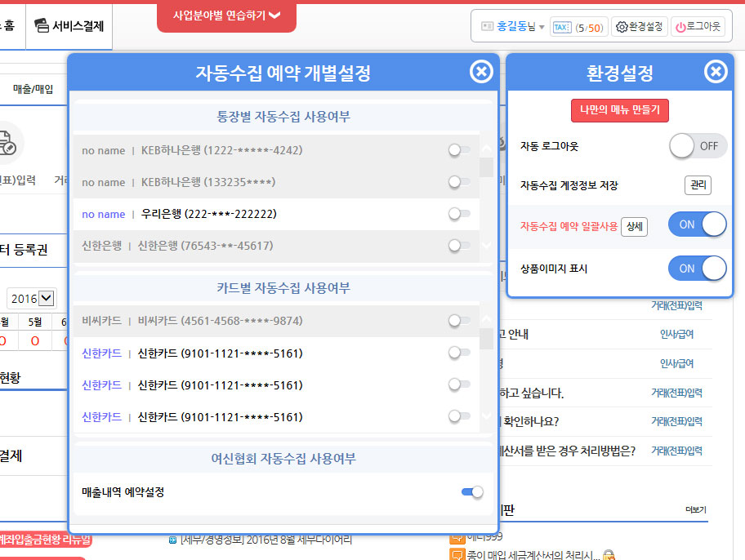The width and height of the screenshot is (745, 560).
Task: Click the document edit icon above 입력
Action: [7, 144]
